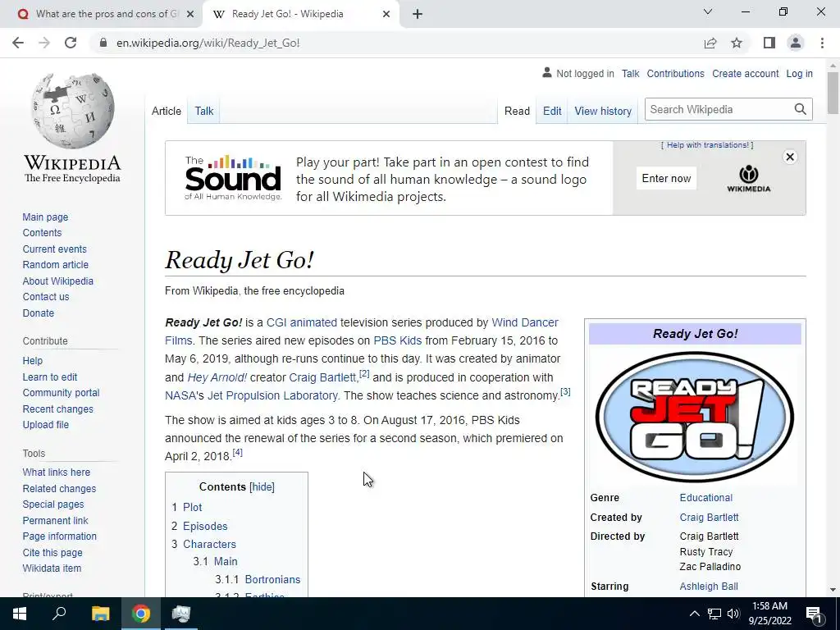Open citation reference [3]

coord(565,391)
